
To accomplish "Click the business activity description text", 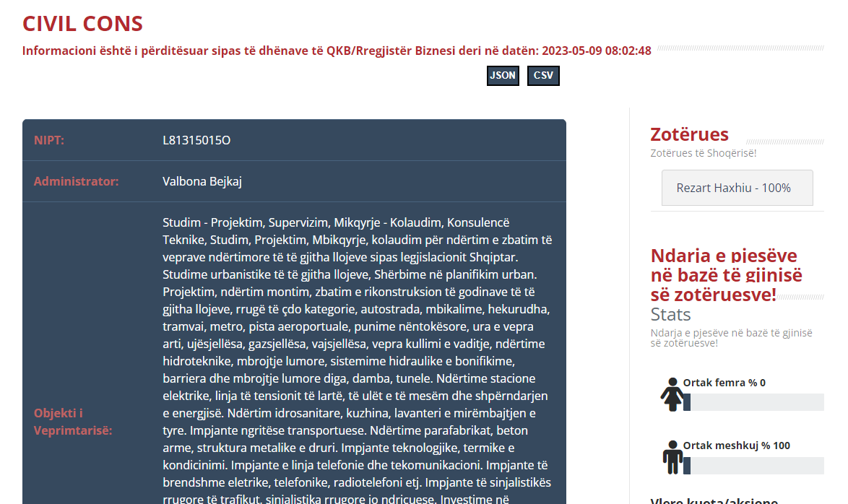I will (357, 361).
